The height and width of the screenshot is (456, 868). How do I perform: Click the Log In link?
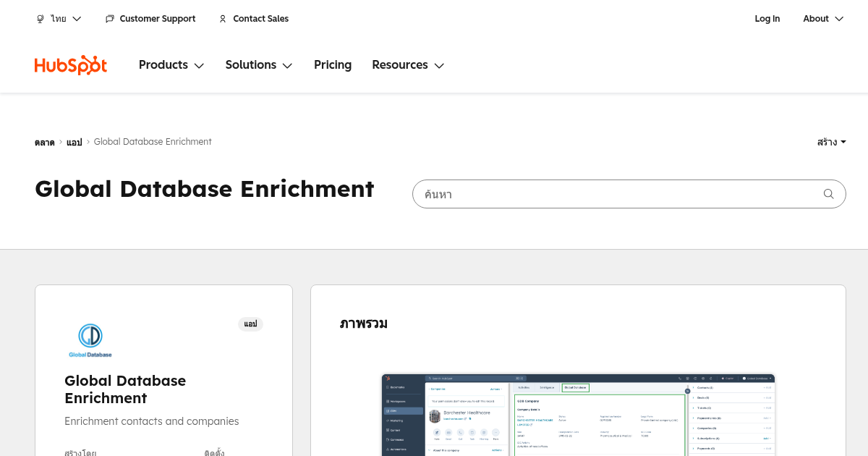point(767,19)
